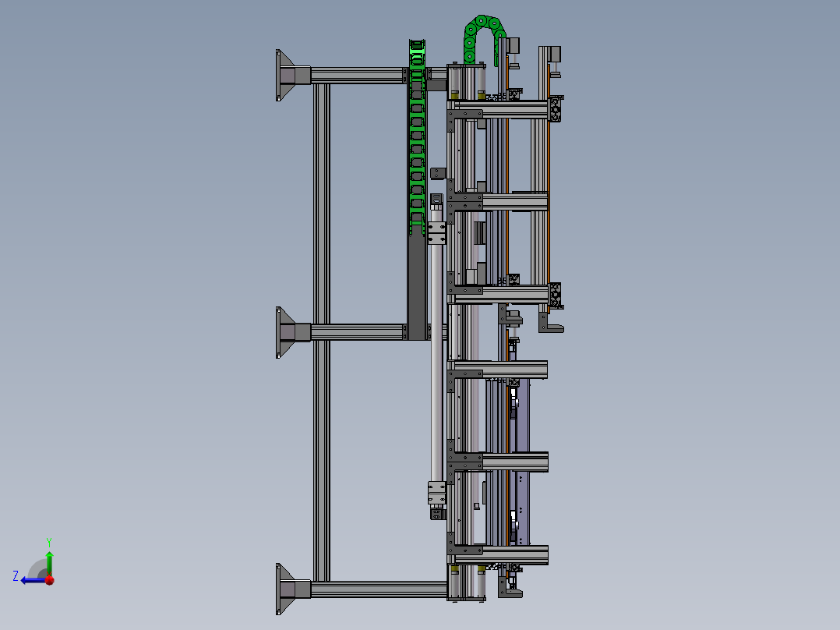This screenshot has width=840, height=630.
Task: Select the curved green cable chain at top
Action: pyautogui.click(x=485, y=39)
